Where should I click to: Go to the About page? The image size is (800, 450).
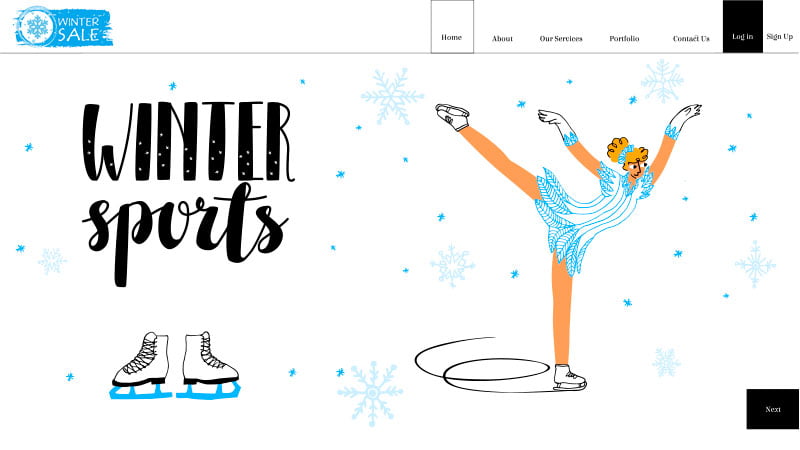point(502,38)
